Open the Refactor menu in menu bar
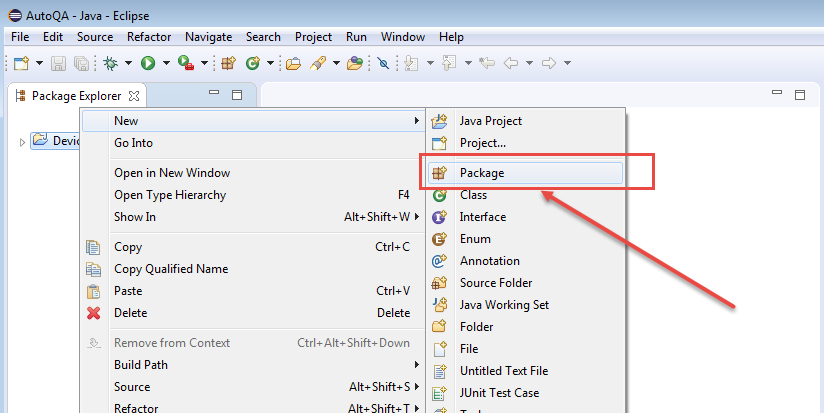The width and height of the screenshot is (824, 413). (149, 37)
